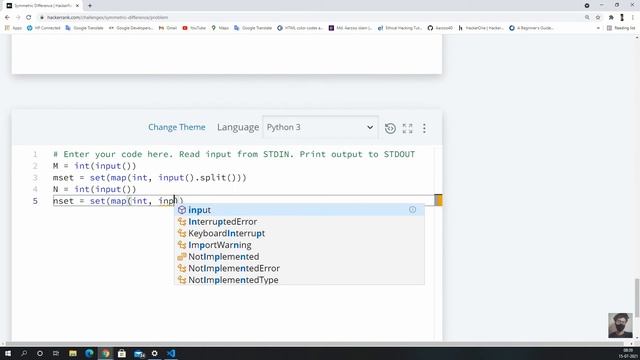The height and width of the screenshot is (360, 640).
Task: Open the HackerOne bookmark
Action: 481,28
